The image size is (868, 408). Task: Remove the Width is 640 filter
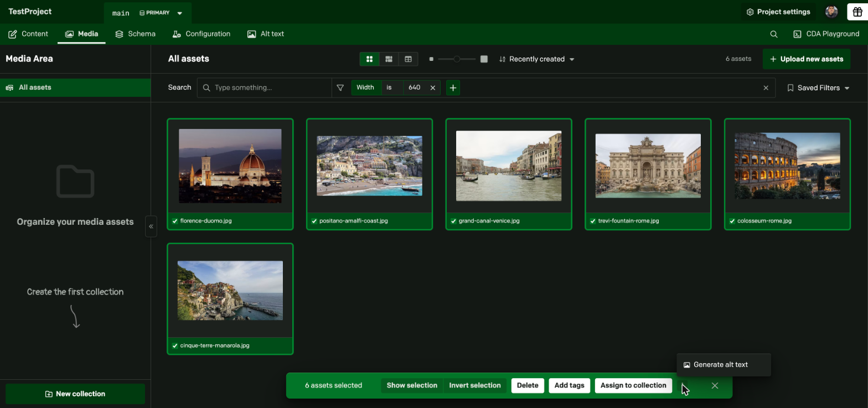pyautogui.click(x=433, y=87)
